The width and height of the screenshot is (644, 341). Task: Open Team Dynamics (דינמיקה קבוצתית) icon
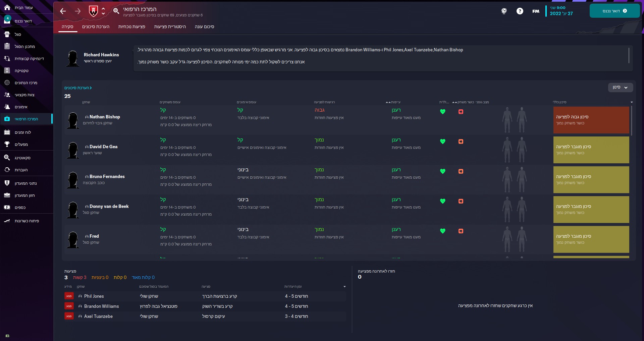pos(7,58)
